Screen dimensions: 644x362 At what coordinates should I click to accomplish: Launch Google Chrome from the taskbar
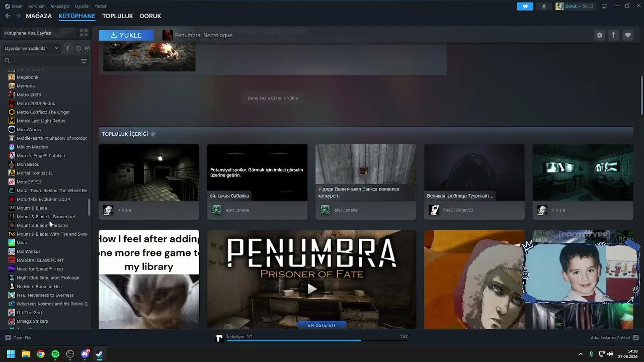pyautogui.click(x=40, y=354)
